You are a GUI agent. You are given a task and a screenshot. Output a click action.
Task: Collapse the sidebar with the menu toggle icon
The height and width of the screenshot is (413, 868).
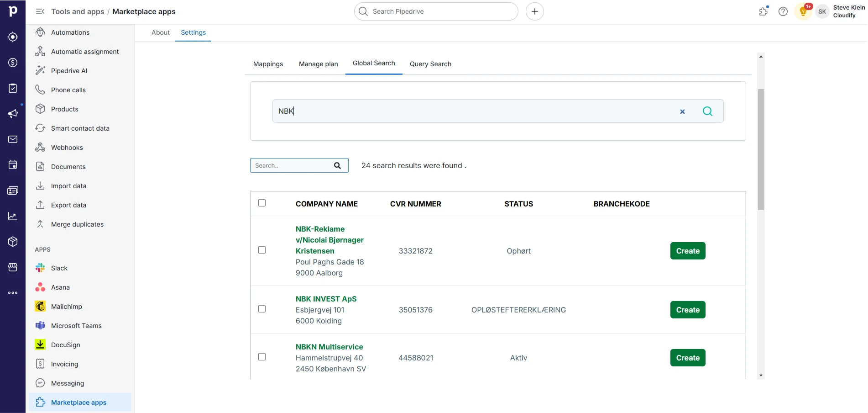pyautogui.click(x=40, y=11)
